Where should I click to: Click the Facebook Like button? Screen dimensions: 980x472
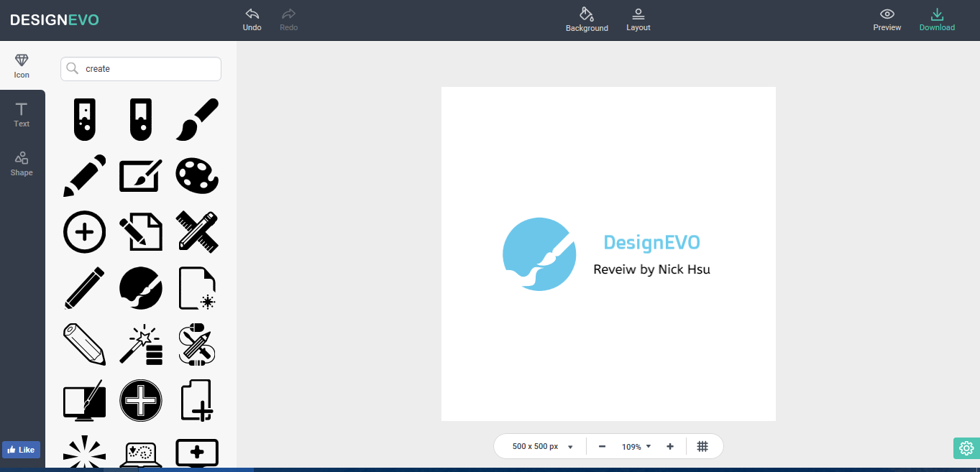click(21, 450)
